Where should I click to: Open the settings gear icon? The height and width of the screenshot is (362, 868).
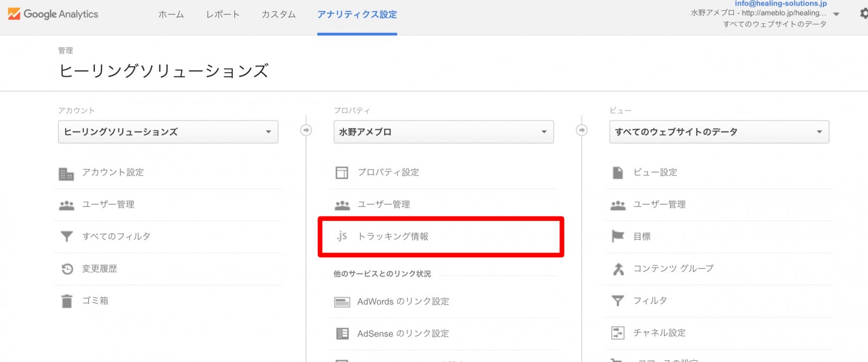864,14
